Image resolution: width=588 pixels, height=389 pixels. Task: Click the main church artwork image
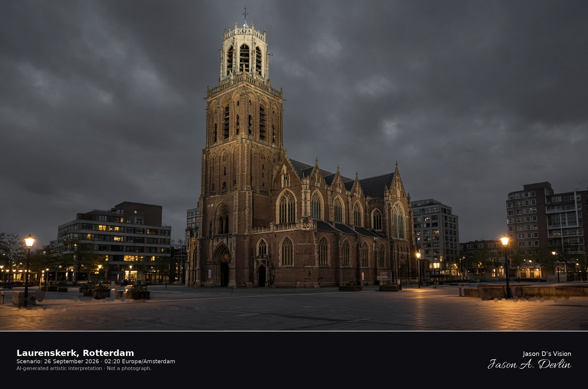click(294, 165)
